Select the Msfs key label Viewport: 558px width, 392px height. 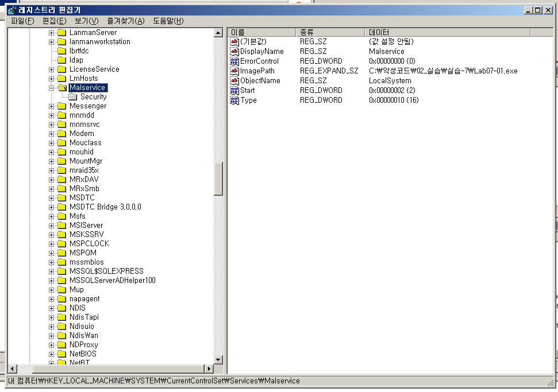[78, 216]
